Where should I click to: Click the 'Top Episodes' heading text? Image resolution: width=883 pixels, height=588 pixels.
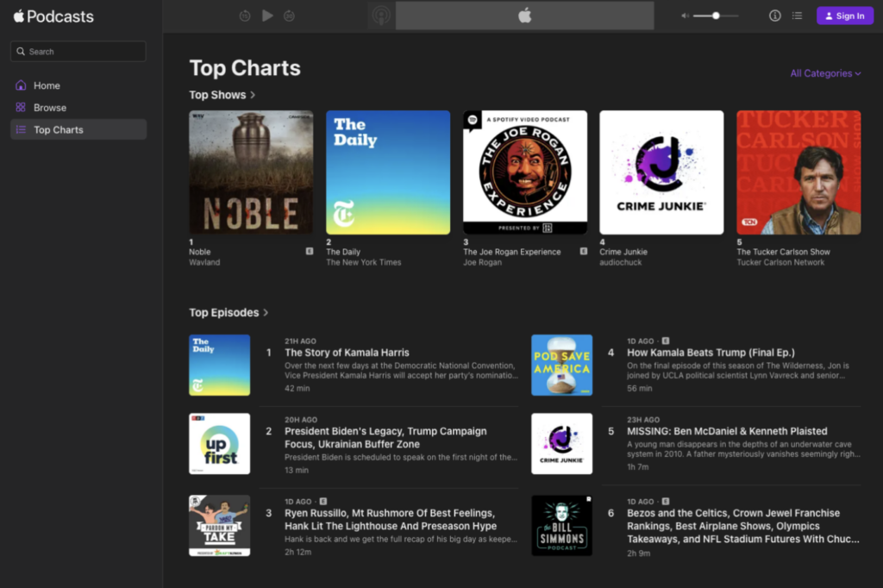tap(224, 313)
